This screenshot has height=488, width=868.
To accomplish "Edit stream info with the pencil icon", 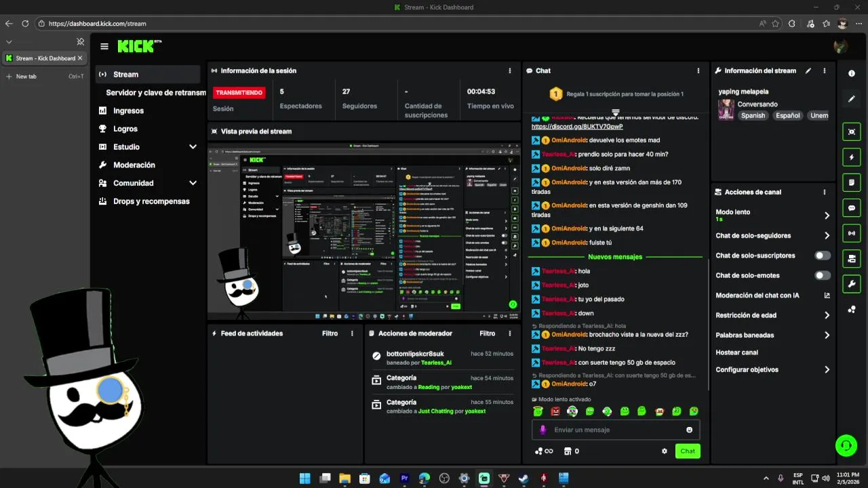I will pos(808,70).
